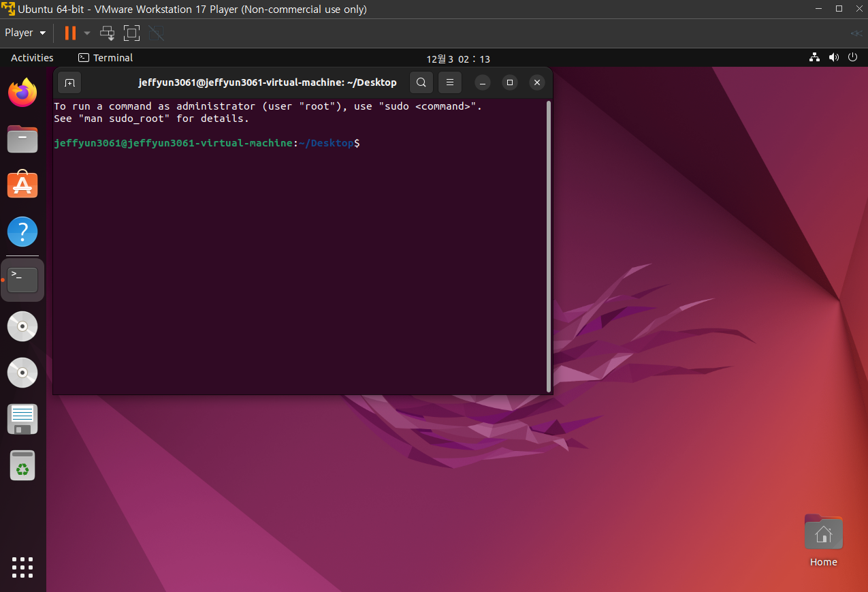Expand the VM power options dropdown arrow
868x592 pixels.
[x=87, y=33]
